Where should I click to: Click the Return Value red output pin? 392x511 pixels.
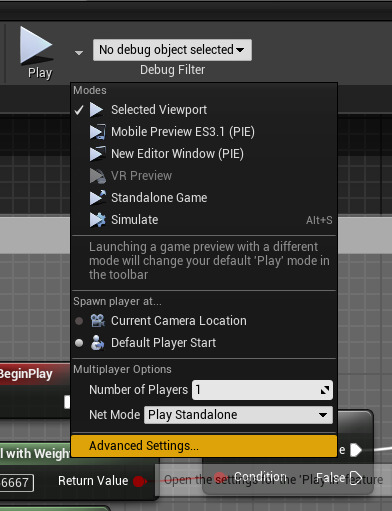138,481
